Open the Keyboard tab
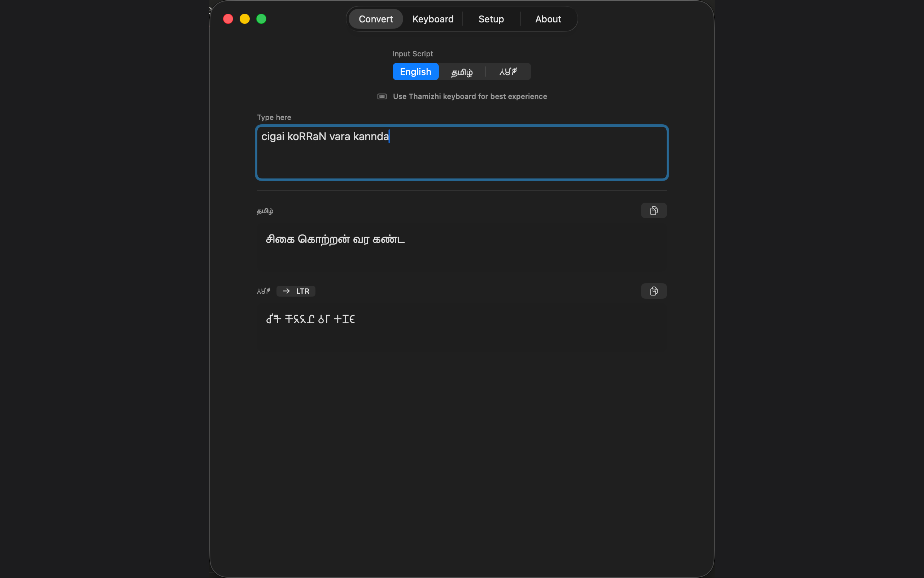Image resolution: width=924 pixels, height=578 pixels. click(433, 19)
